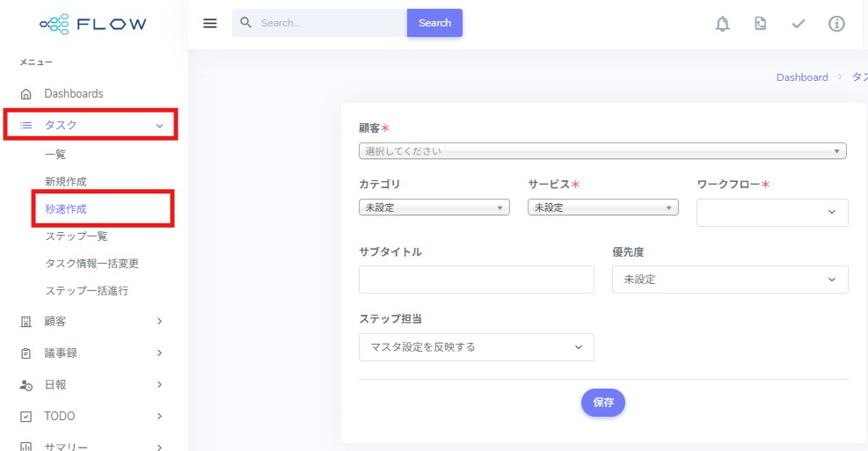Click the blue Search button

434,23
